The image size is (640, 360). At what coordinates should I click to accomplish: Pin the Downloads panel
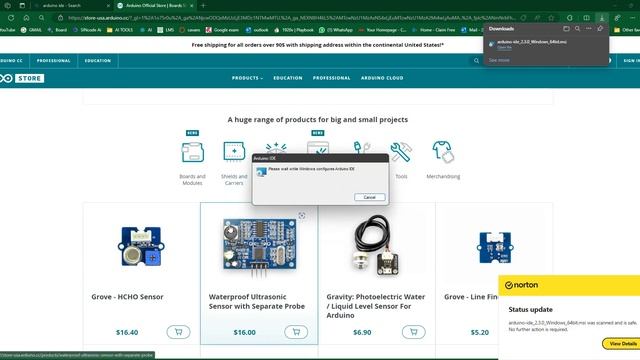[x=600, y=29]
